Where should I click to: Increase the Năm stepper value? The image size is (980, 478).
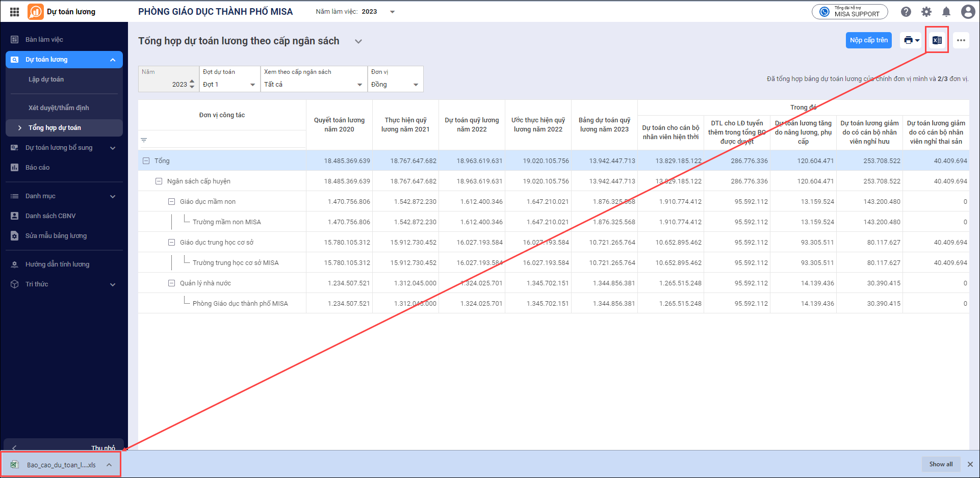(192, 82)
